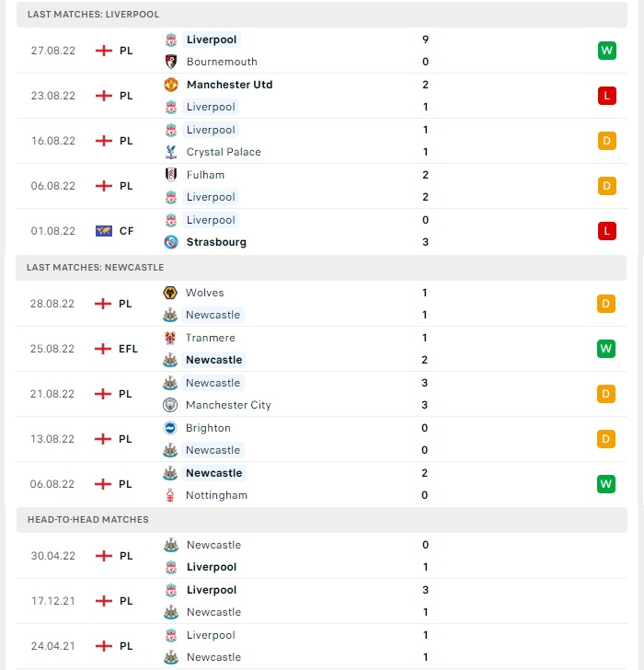Screen dimensions: 644x670
Task: Click the green W badge for Liverpool–Bournemouth
Action: point(607,51)
